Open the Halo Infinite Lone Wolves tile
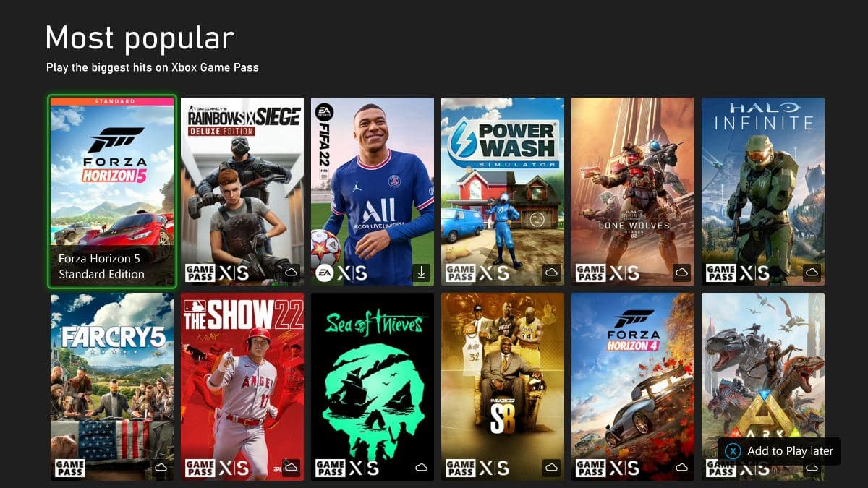868x488 pixels. [633, 192]
